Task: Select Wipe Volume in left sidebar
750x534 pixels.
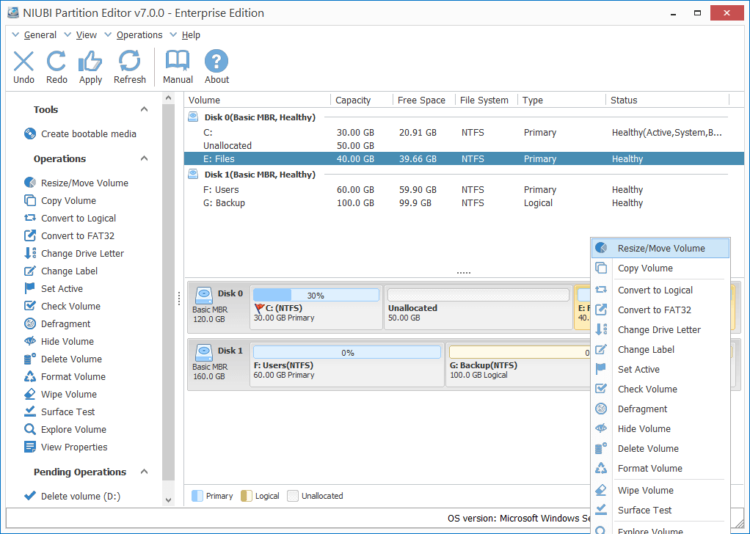Action: tap(60, 394)
